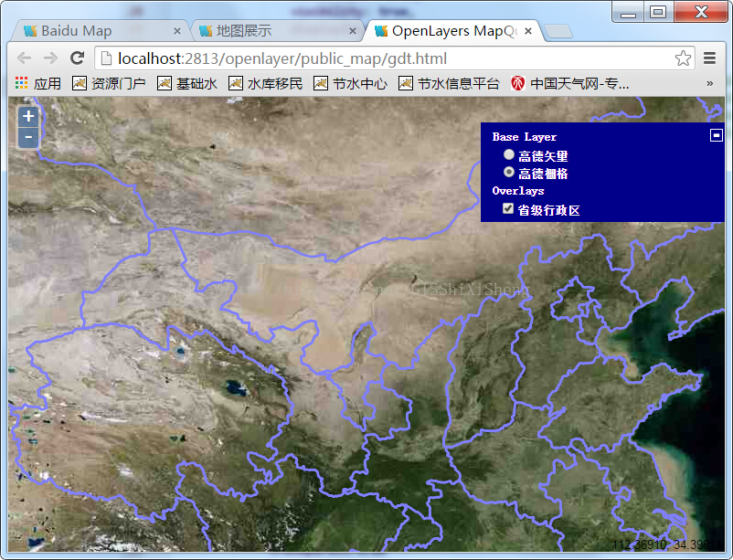Viewport: 733px width, 560px height.
Task: Reload the current page
Action: [x=77, y=58]
